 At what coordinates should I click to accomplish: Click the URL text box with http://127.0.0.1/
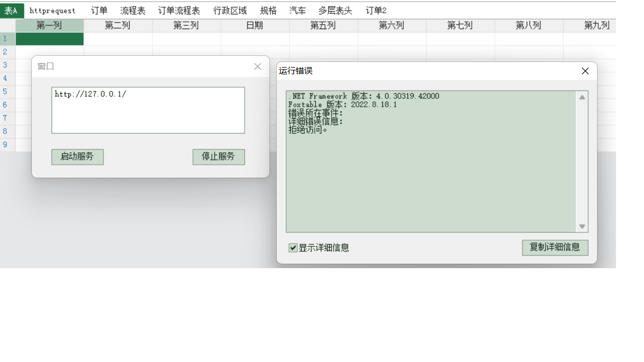coord(148,110)
